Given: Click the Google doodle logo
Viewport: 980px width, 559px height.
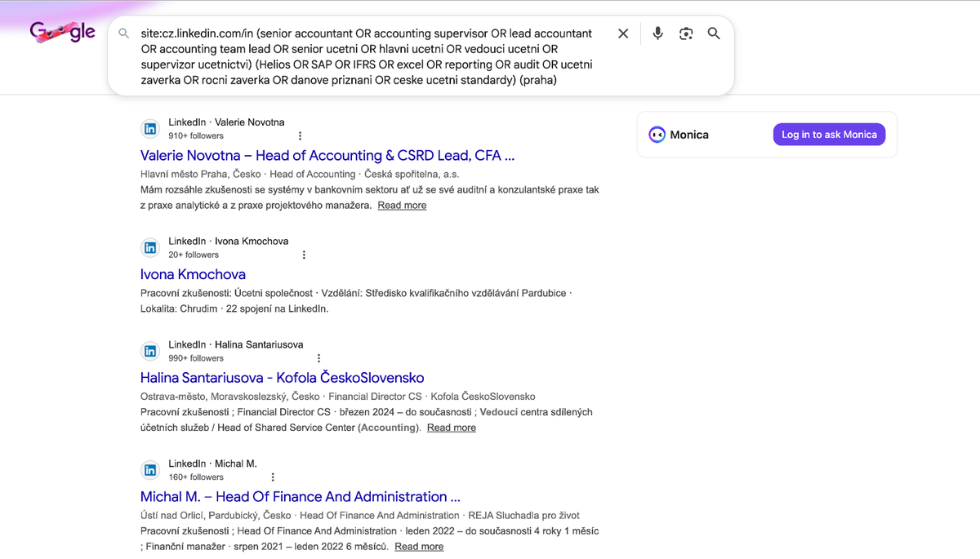Looking at the screenshot, I should tap(63, 32).
